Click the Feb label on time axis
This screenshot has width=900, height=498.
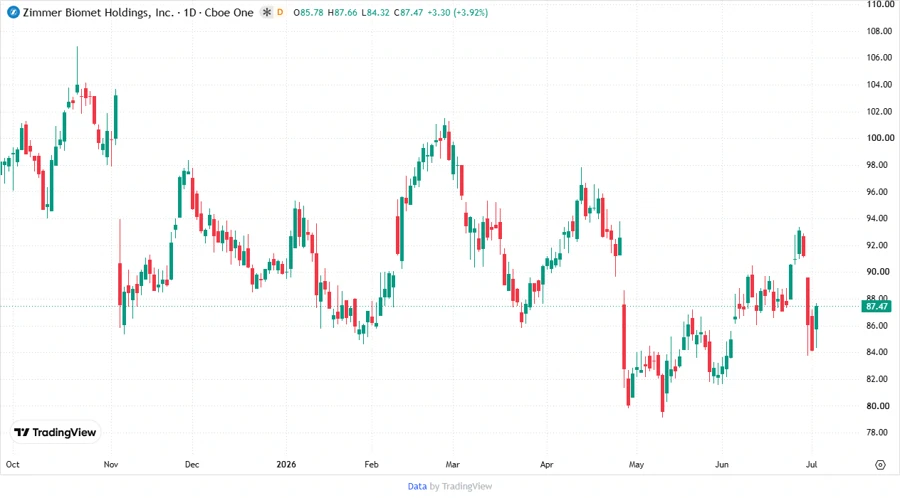tap(371, 464)
